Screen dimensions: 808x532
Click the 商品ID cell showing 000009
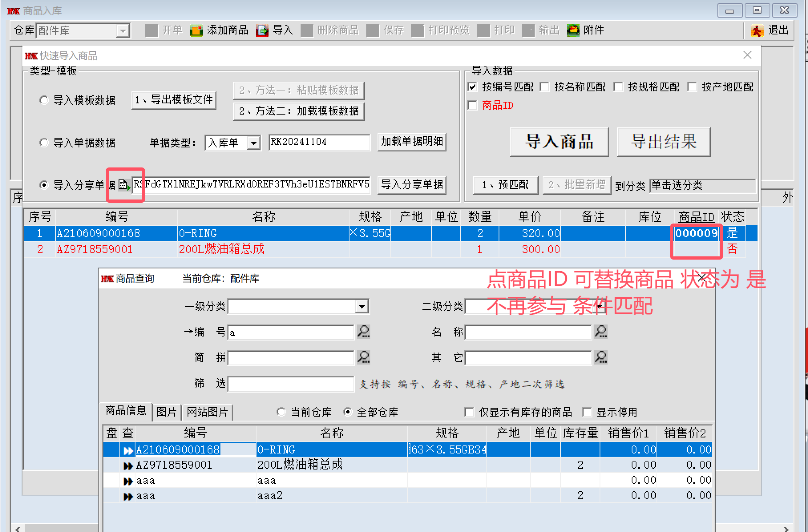[697, 234]
